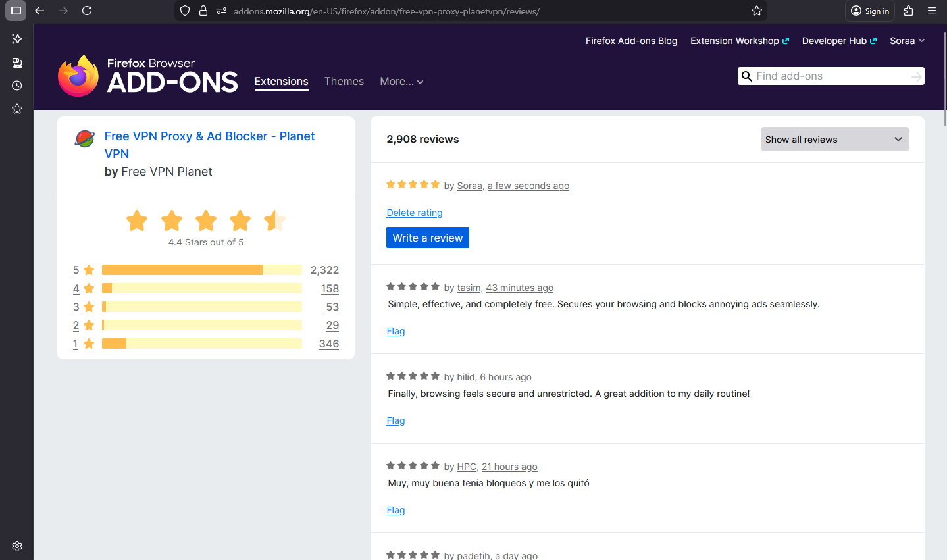This screenshot has height=560, width=947.
Task: Open synced tabs icon in sidebar
Action: point(17,63)
